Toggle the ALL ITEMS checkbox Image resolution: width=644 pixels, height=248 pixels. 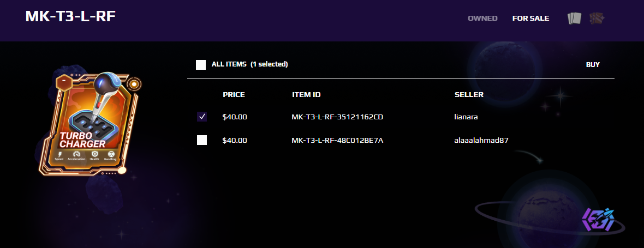tap(201, 65)
